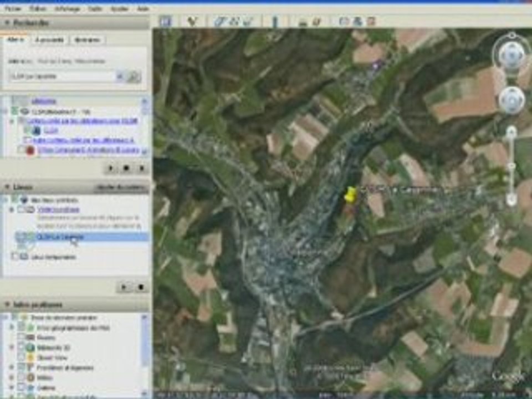Viewport: 532px width, 399px height.
Task: Click the Bâtiments 3D layer globe icon
Action: (30, 347)
